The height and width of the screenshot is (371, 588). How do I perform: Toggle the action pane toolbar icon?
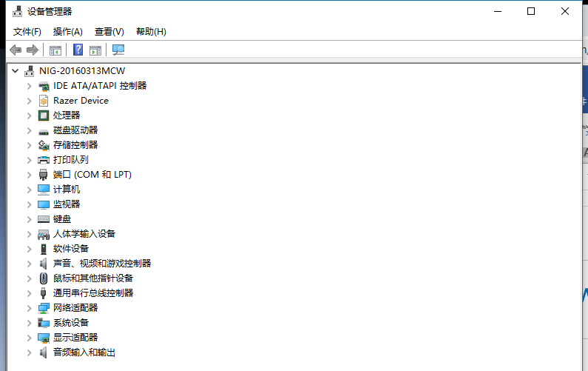(95, 50)
